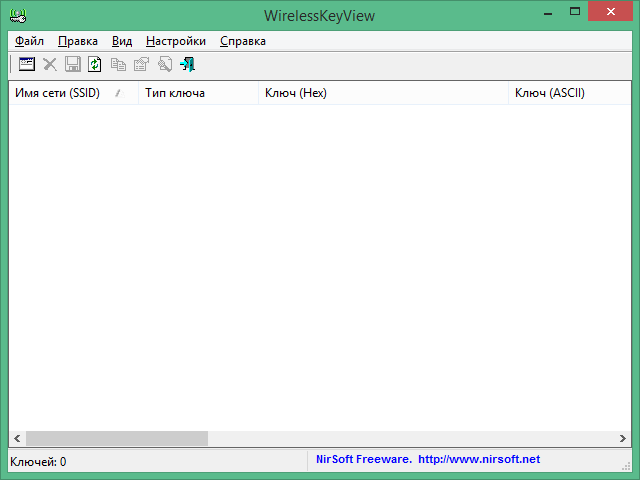Open the Файл menu
Screen dimensions: 640x480
point(29,41)
